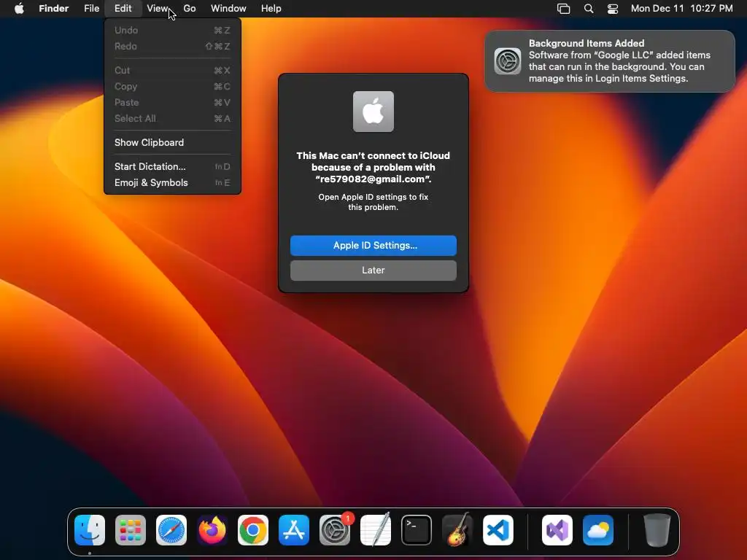Close the open Edit menu
Viewport: 747px width, 560px height.
click(123, 9)
